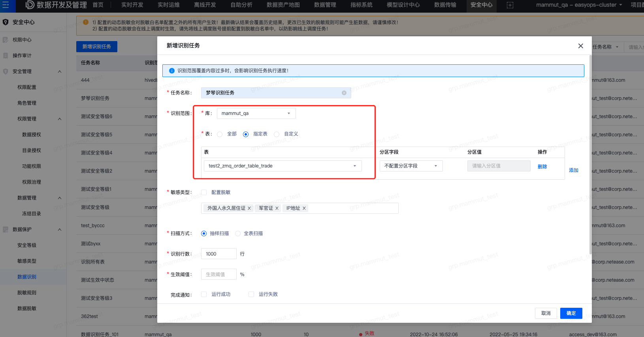This screenshot has width=644, height=337.
Task: Remove the 外国人永久居住证 tag
Action: tap(249, 208)
